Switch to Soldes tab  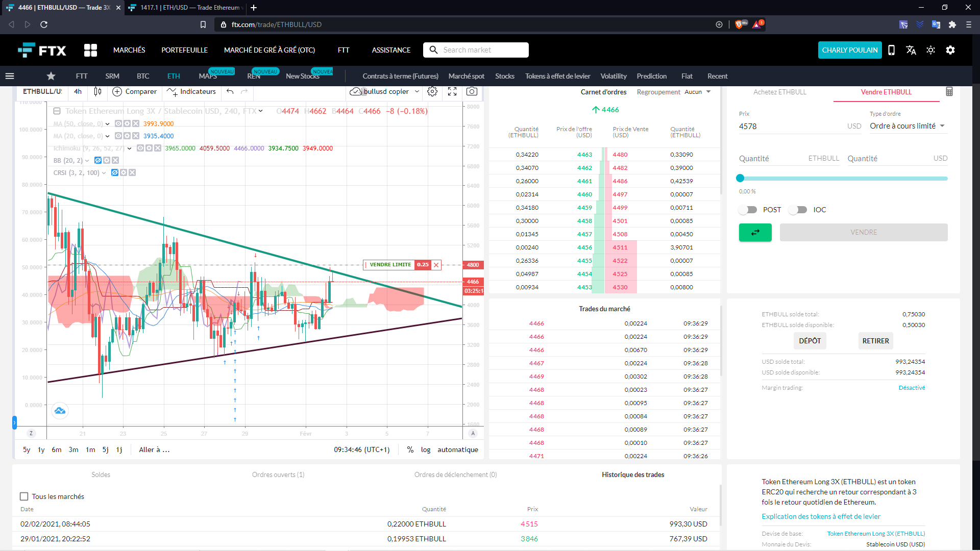tap(101, 474)
